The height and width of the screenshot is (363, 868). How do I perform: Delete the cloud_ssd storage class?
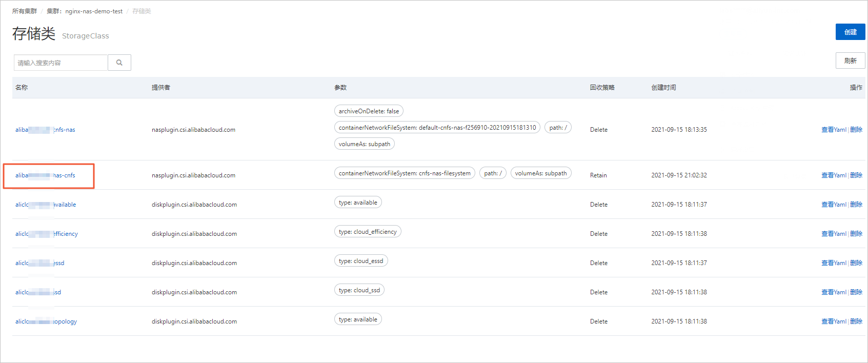856,292
